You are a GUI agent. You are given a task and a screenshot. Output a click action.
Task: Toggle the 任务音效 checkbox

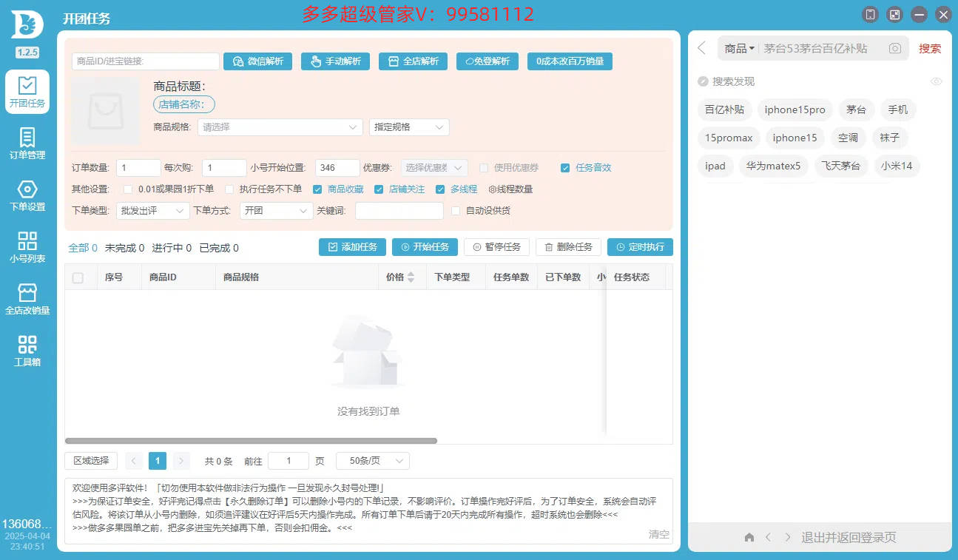(565, 167)
